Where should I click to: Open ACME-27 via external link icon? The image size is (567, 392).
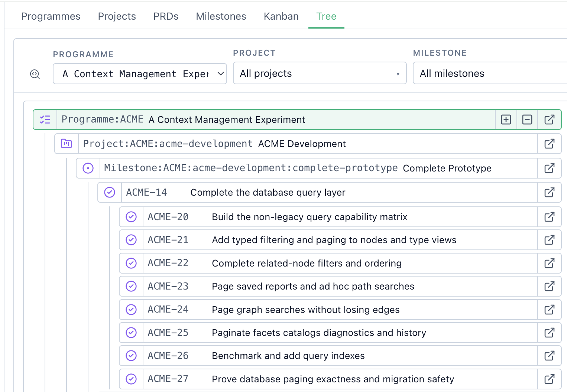(550, 379)
